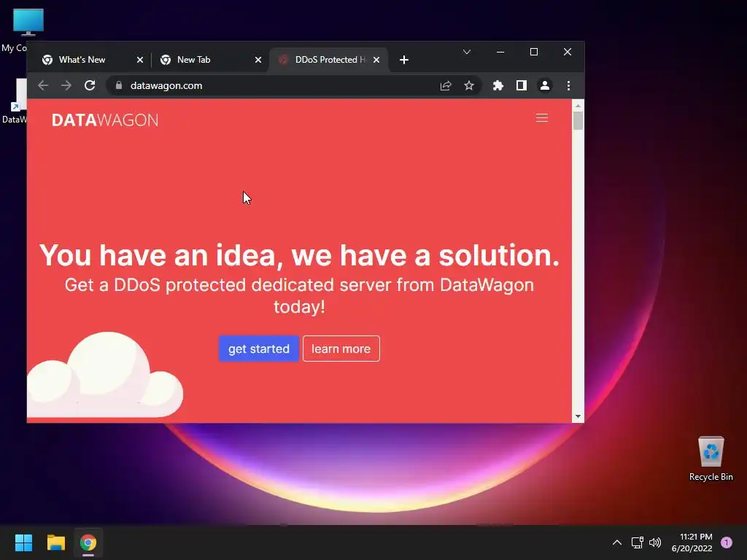This screenshot has width=747, height=560.
Task: Open the notification count badge
Action: [x=727, y=542]
